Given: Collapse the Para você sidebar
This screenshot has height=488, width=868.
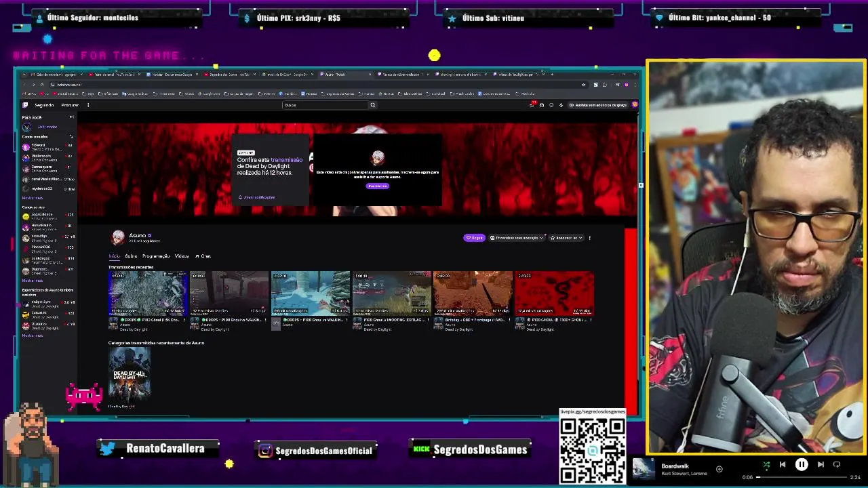Looking at the screenshot, I should [x=71, y=117].
